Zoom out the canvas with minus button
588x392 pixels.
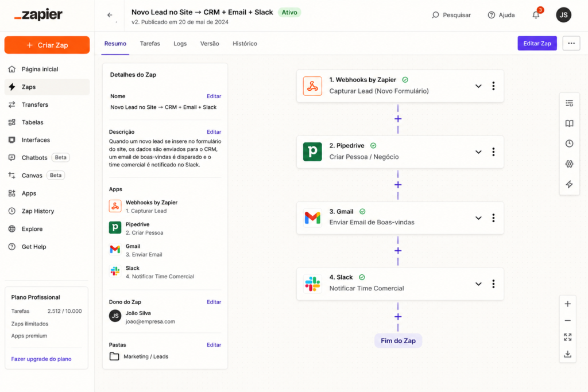(568, 320)
